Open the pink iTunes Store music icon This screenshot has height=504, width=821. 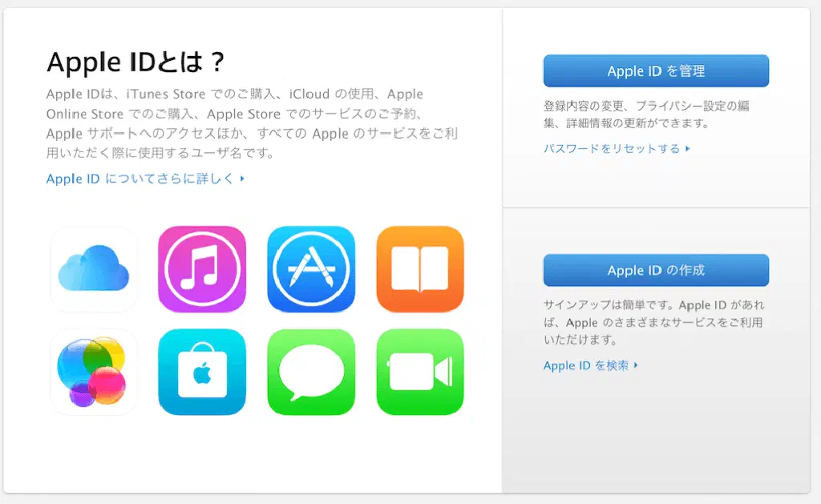click(202, 269)
